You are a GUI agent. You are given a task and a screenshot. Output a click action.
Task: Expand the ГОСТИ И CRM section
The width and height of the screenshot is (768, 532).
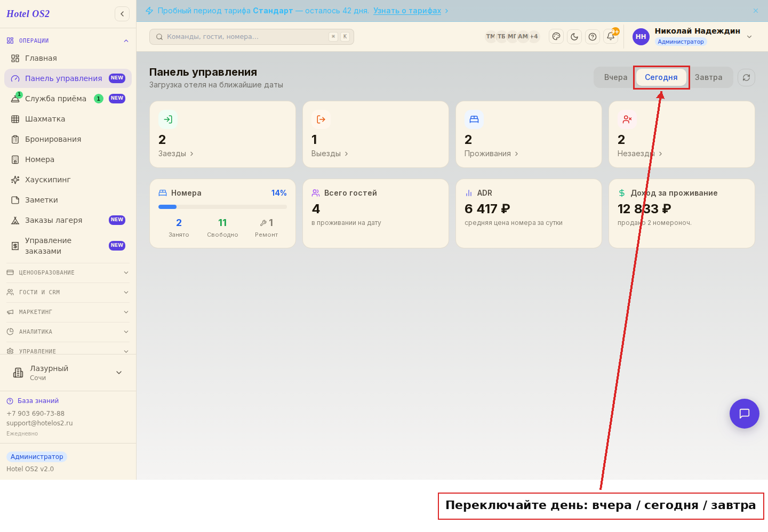(x=68, y=292)
